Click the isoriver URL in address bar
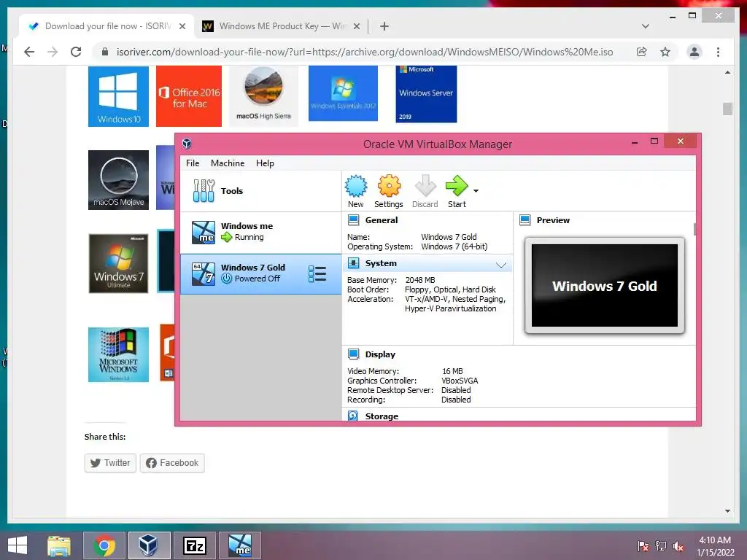 pyautogui.click(x=365, y=52)
